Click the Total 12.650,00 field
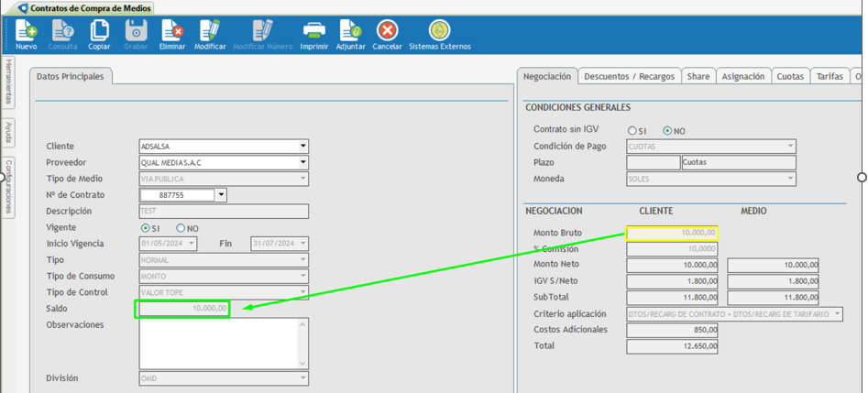868x393 pixels. click(673, 346)
